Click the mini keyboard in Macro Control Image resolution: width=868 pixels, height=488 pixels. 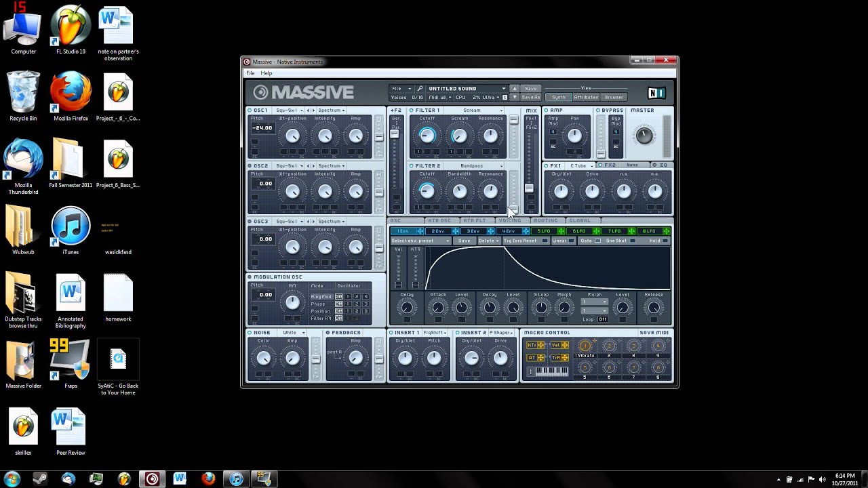tap(552, 371)
